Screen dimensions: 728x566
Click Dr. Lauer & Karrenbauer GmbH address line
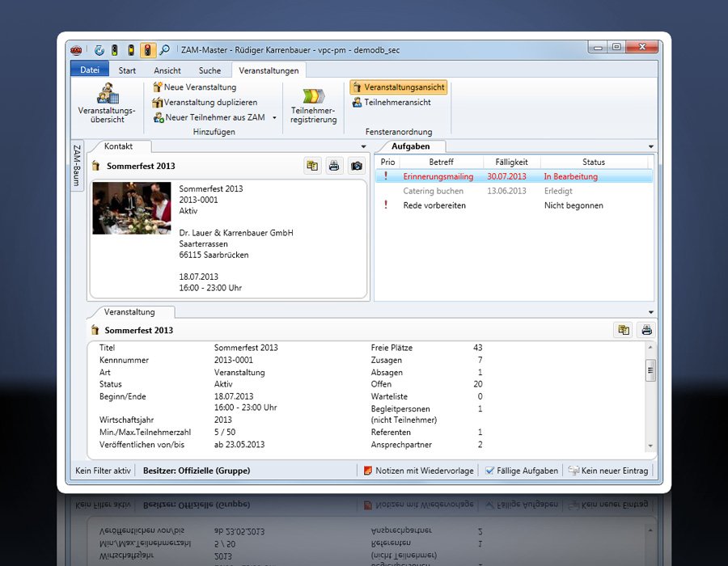click(236, 233)
